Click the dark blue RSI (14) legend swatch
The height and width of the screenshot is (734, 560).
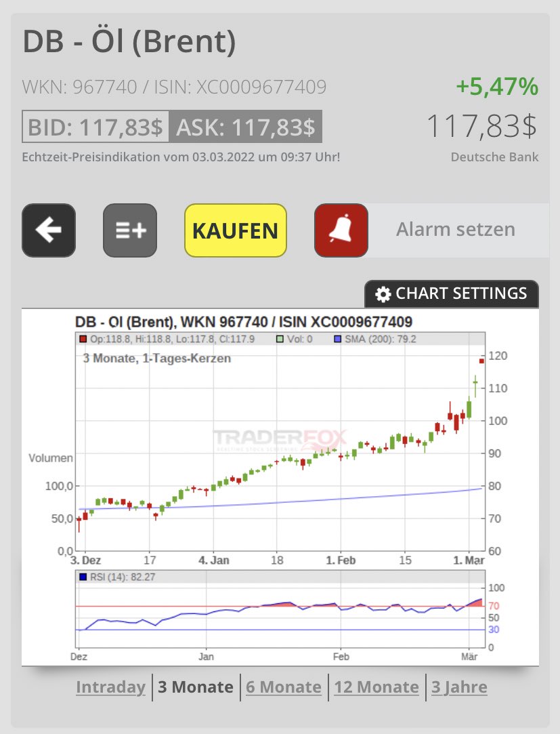[x=83, y=577]
